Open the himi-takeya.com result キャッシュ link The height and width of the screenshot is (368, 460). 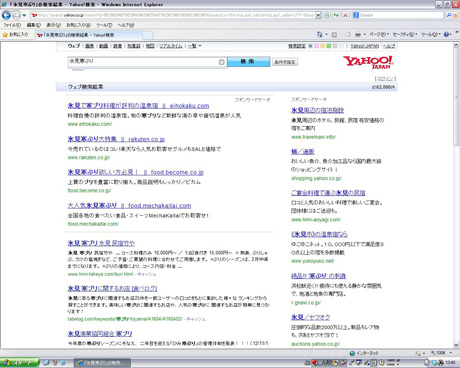click(x=147, y=274)
